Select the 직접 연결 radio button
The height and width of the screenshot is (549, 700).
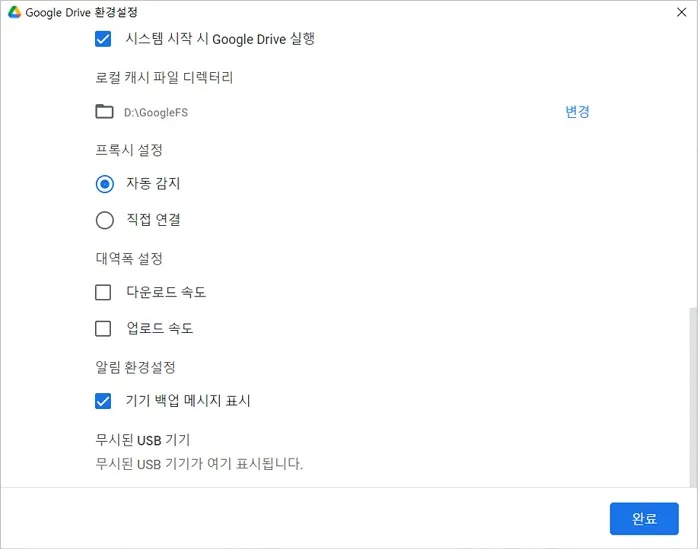105,220
